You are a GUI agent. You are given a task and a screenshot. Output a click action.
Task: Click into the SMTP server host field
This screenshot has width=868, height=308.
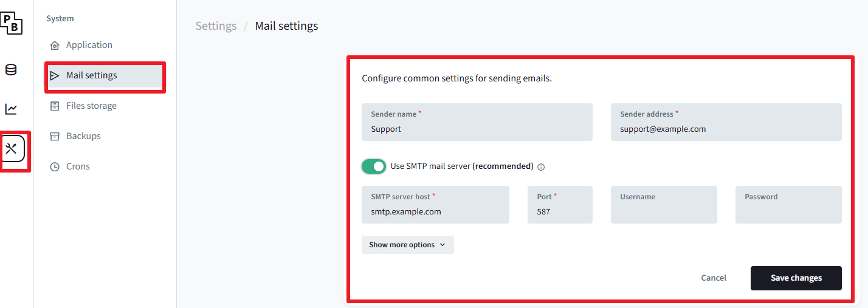[435, 211]
